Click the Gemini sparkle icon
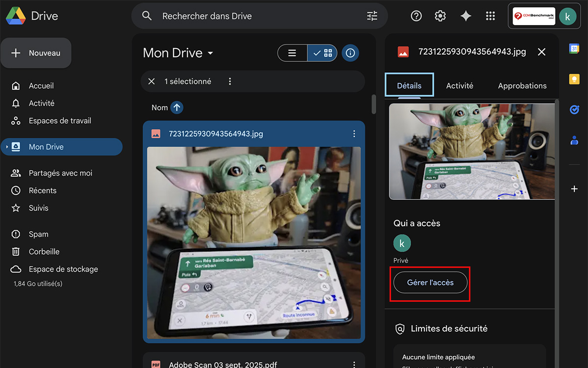 (465, 16)
